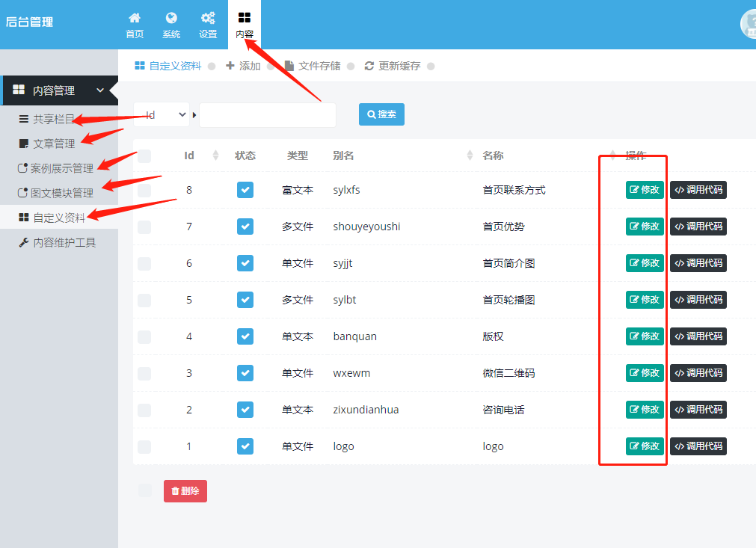Screen dimensions: 756x548
Task: Click 调用代码 for the 微信二维码 row
Action: [698, 373]
